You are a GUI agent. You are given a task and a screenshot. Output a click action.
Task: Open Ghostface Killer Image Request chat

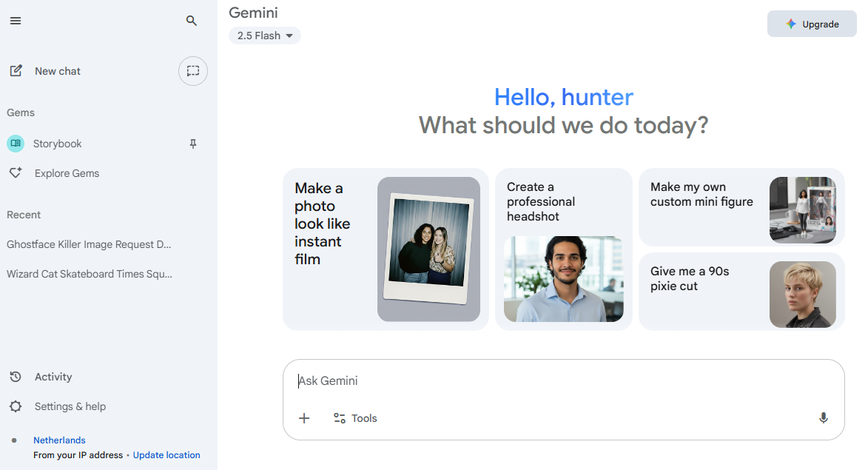(89, 244)
